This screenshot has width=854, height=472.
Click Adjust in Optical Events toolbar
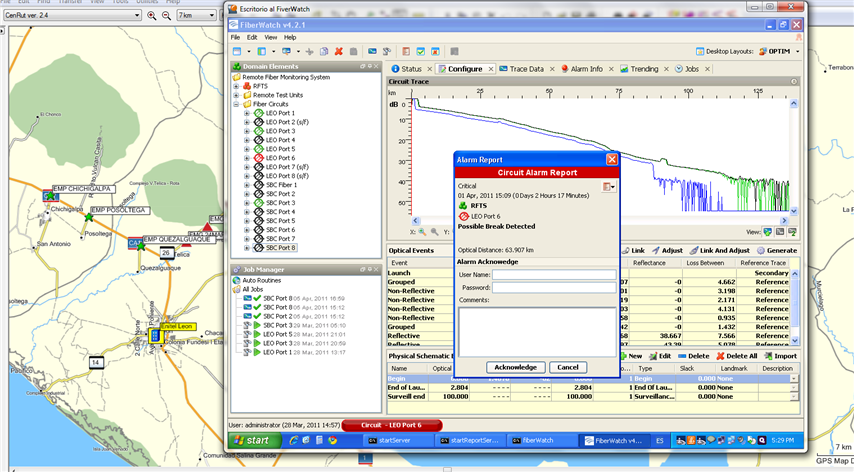pos(667,250)
